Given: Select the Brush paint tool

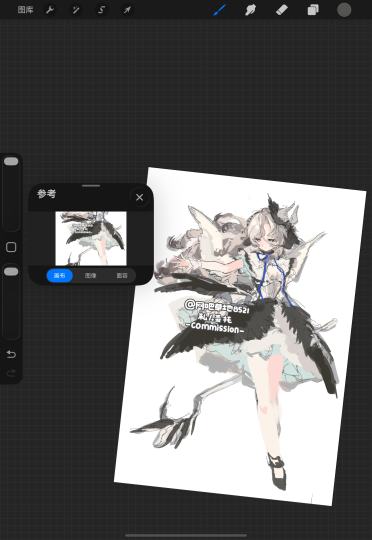Looking at the screenshot, I should click(219, 10).
